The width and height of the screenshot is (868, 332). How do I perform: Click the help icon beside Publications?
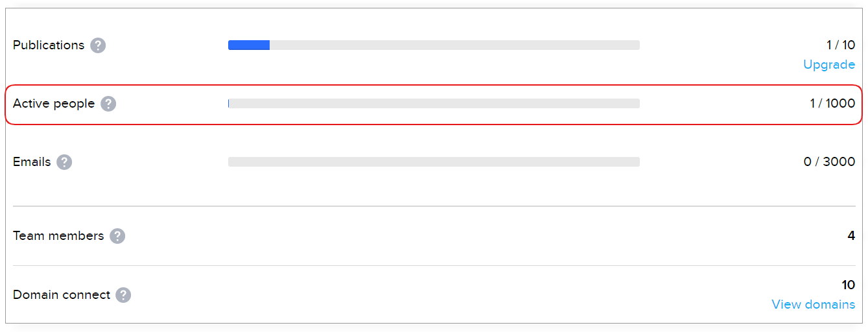click(x=98, y=45)
